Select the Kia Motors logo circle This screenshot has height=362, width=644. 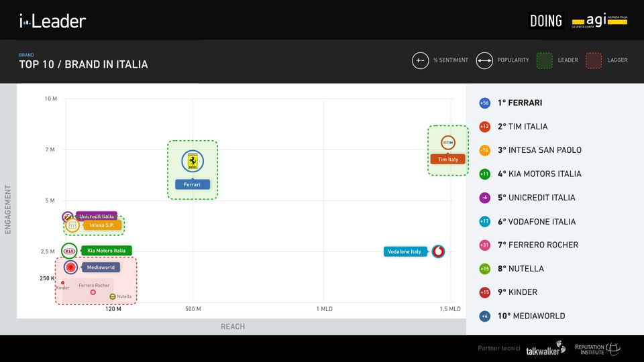click(x=69, y=251)
